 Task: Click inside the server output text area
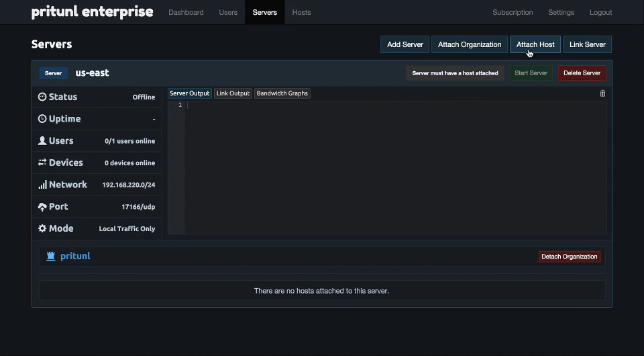click(396, 168)
